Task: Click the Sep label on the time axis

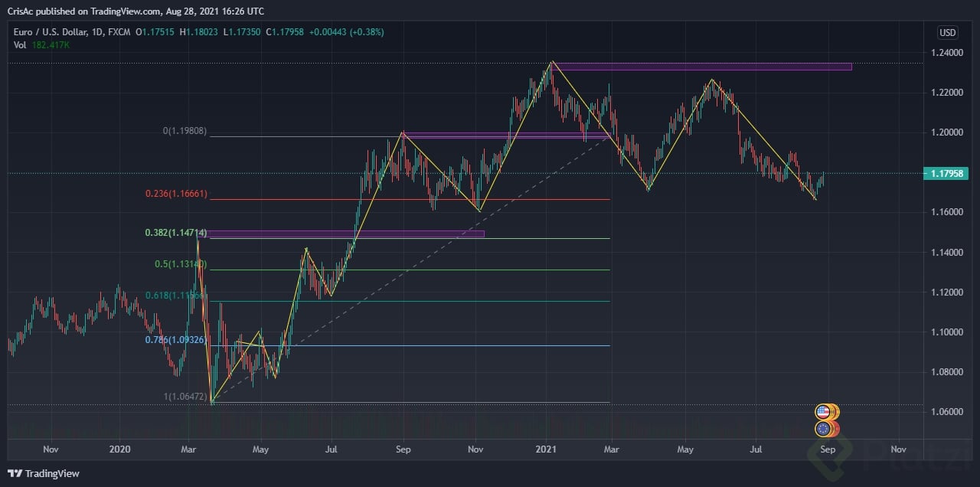Action: click(x=828, y=450)
